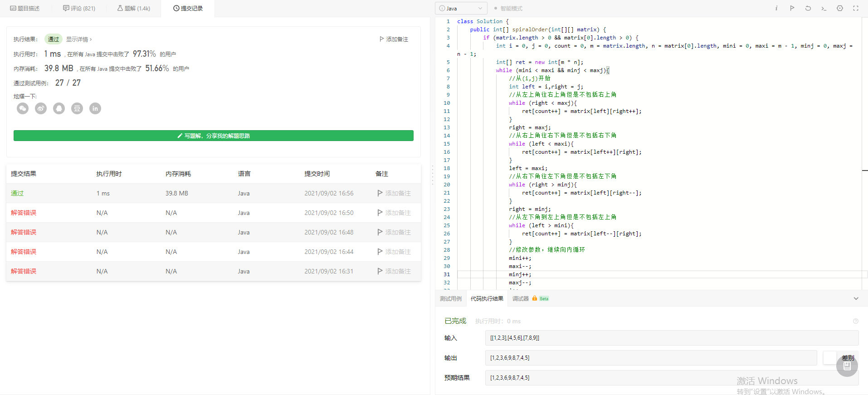Click 提交时间 column header

click(x=317, y=174)
